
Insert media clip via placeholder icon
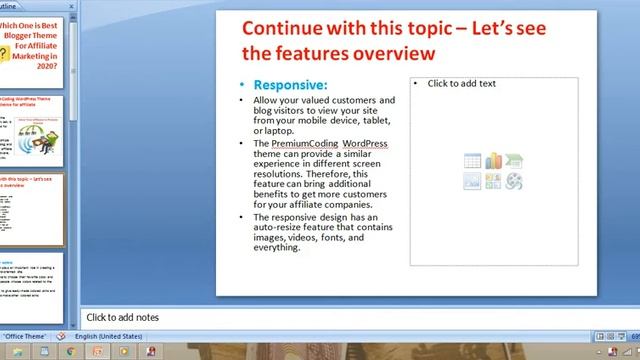tap(514, 181)
